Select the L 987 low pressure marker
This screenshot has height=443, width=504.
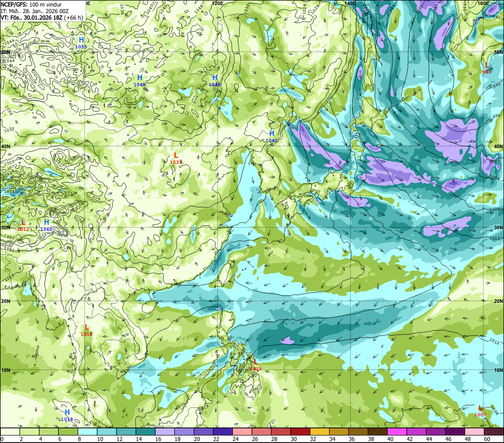pyautogui.click(x=487, y=68)
